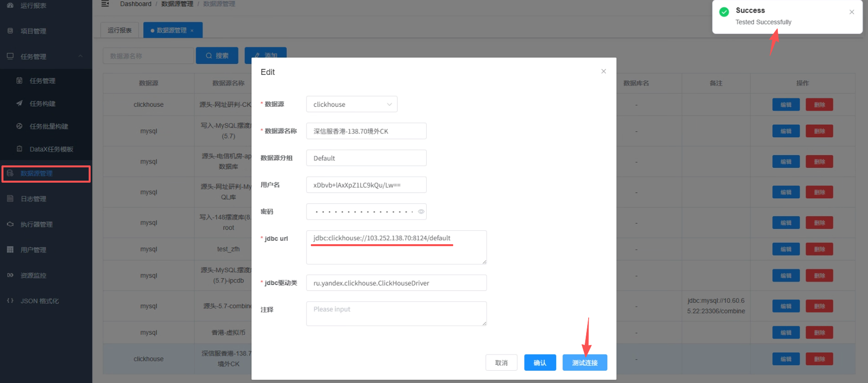Viewport: 868px width, 383px height.
Task: Close the Edit dialog with X
Action: click(x=603, y=71)
